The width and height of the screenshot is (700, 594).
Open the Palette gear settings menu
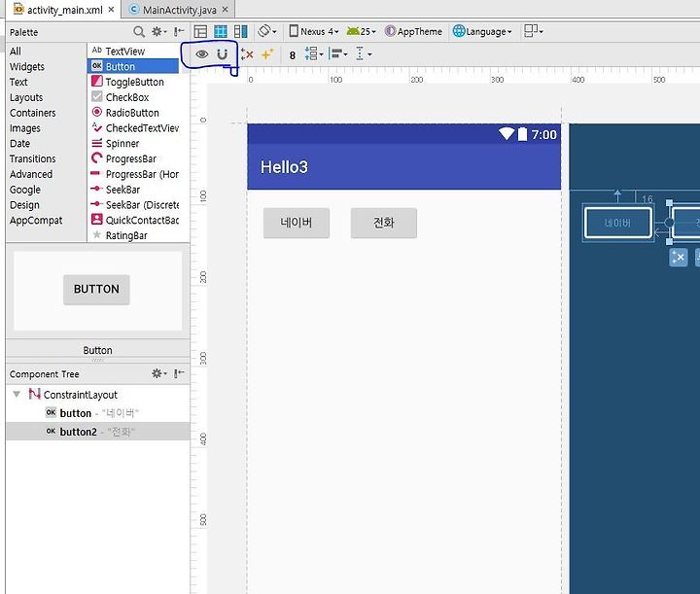click(x=158, y=32)
